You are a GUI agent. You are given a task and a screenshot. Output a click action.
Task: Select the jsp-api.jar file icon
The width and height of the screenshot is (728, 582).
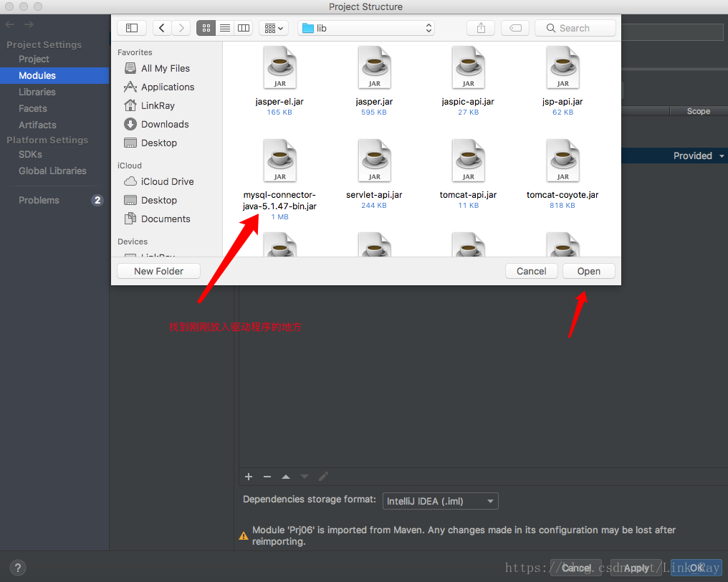[562, 68]
